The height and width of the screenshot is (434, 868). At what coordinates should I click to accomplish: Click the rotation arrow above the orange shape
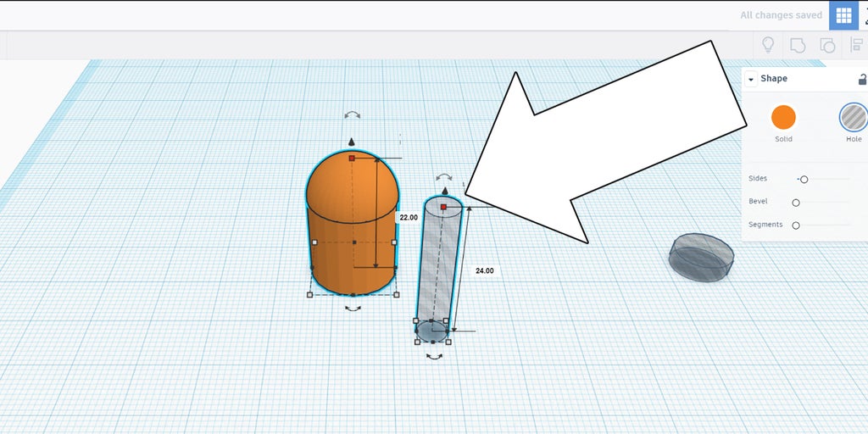click(352, 115)
